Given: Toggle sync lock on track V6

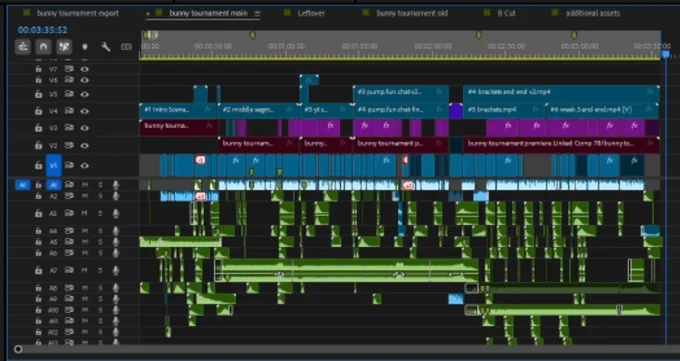Looking at the screenshot, I should [x=69, y=80].
